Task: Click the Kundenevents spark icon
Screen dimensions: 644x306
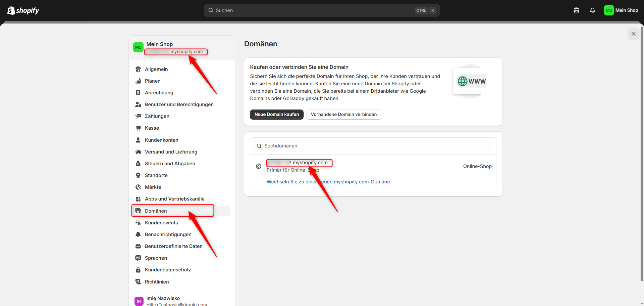Action: pyautogui.click(x=138, y=223)
